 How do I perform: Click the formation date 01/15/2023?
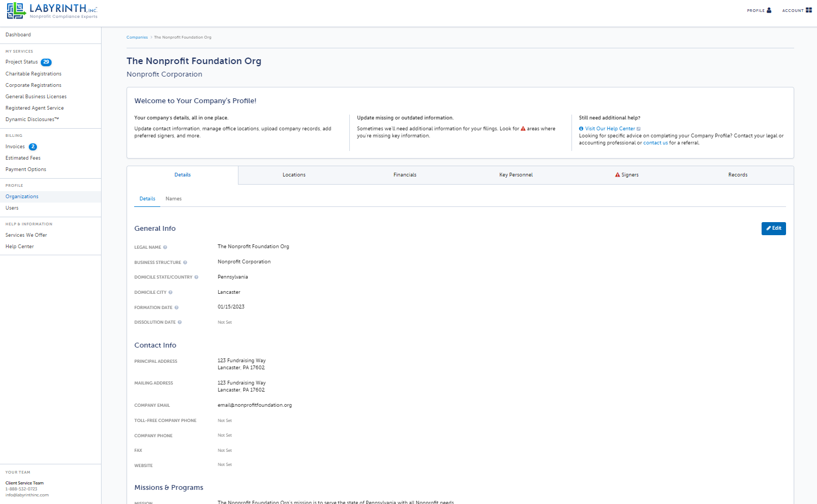pyautogui.click(x=231, y=307)
